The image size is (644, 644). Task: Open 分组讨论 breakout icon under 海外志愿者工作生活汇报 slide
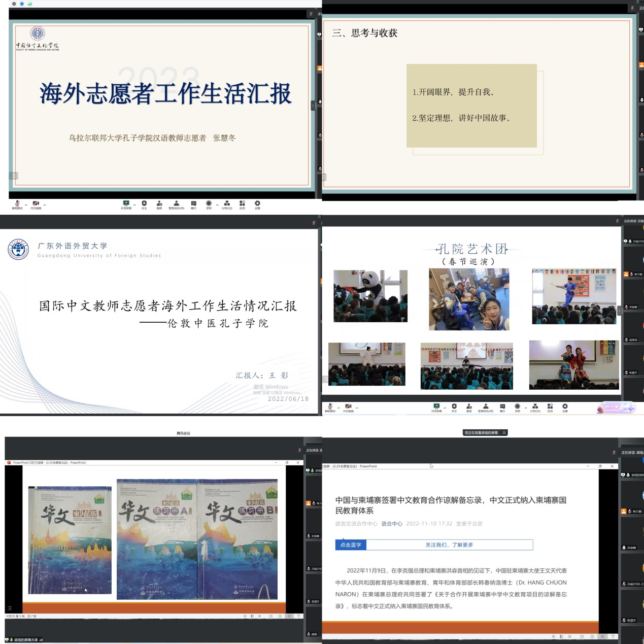[227, 204]
